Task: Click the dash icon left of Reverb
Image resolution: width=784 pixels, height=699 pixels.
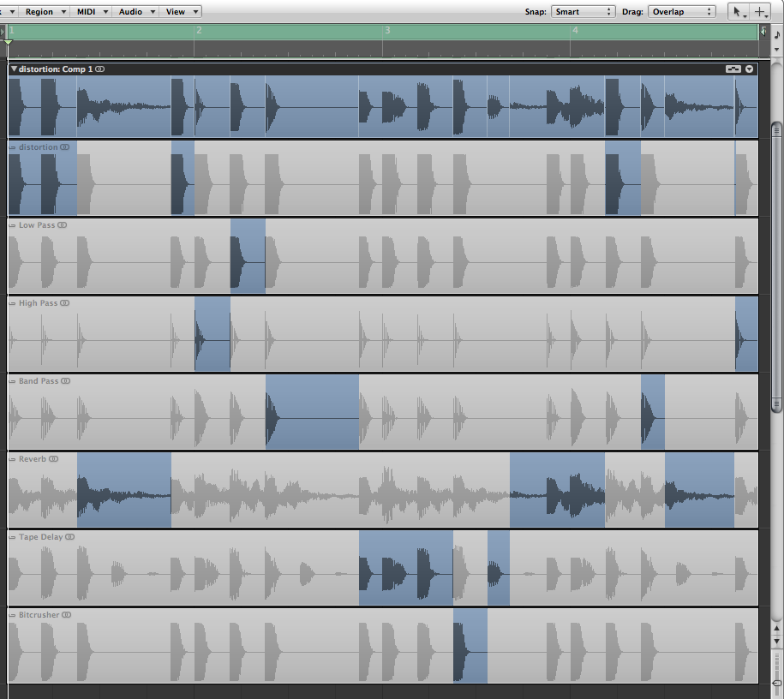Action: pos(13,459)
